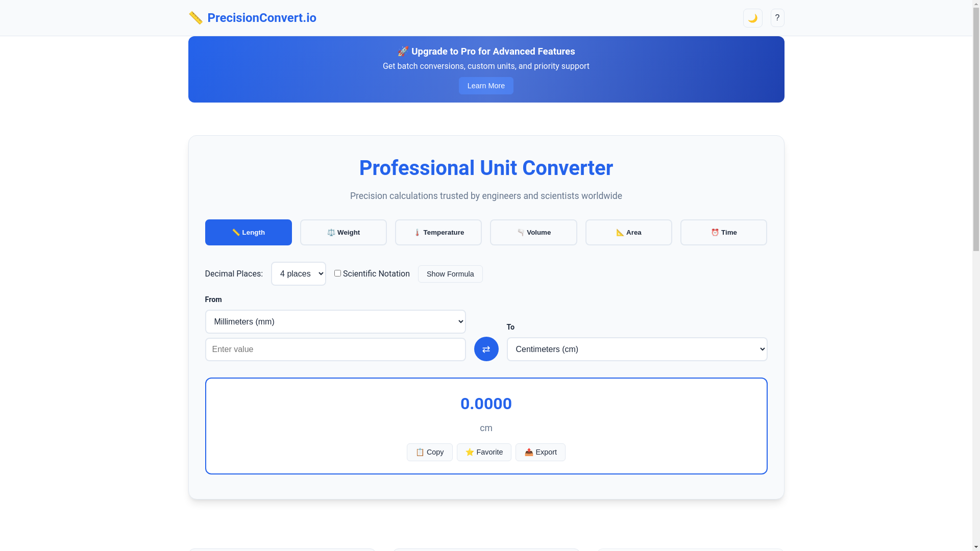Screen dimensions: 980x551
Task: Select the Length category tab
Action: pyautogui.click(x=249, y=232)
